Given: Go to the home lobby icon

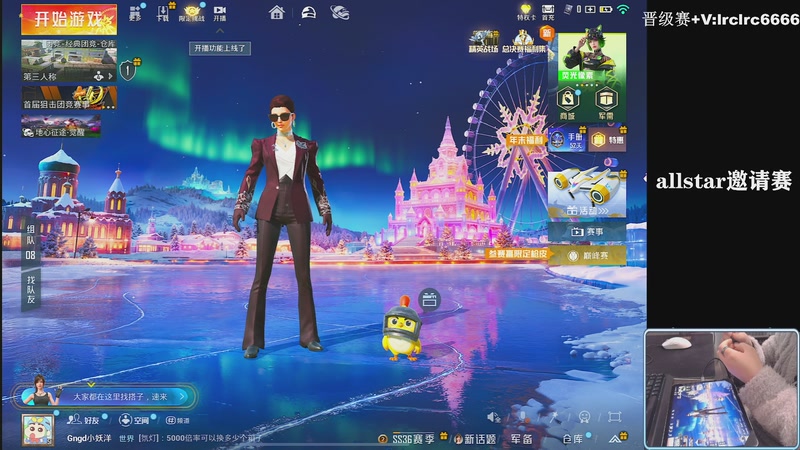Looking at the screenshot, I should tap(277, 12).
